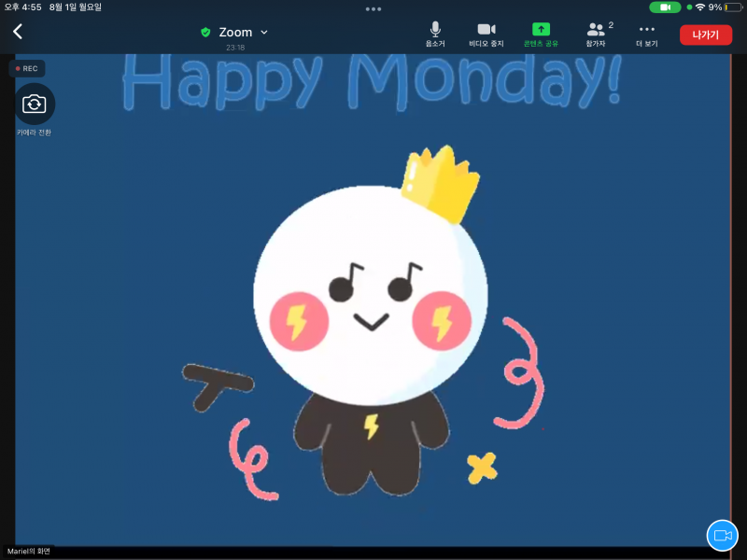Click the 23:18 meeting timer
The image size is (747, 560).
click(x=235, y=47)
